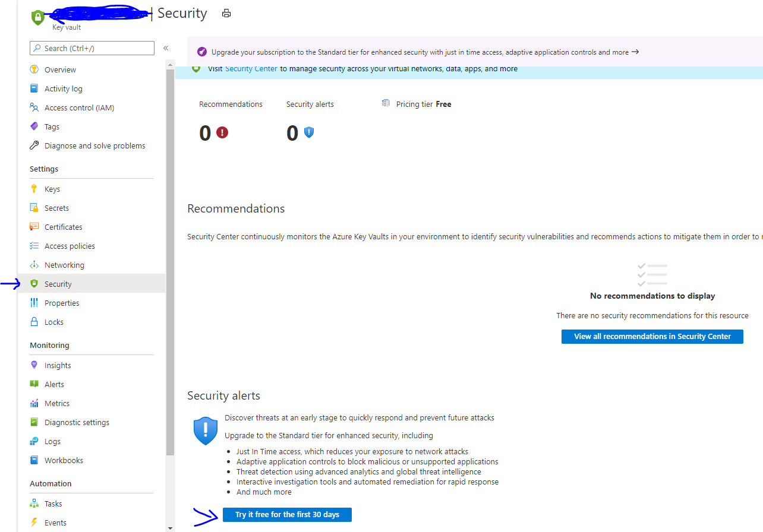Screen dimensions: 763x532
Task: Click the sidebar vertical scrollbar thumb
Action: click(x=171, y=262)
